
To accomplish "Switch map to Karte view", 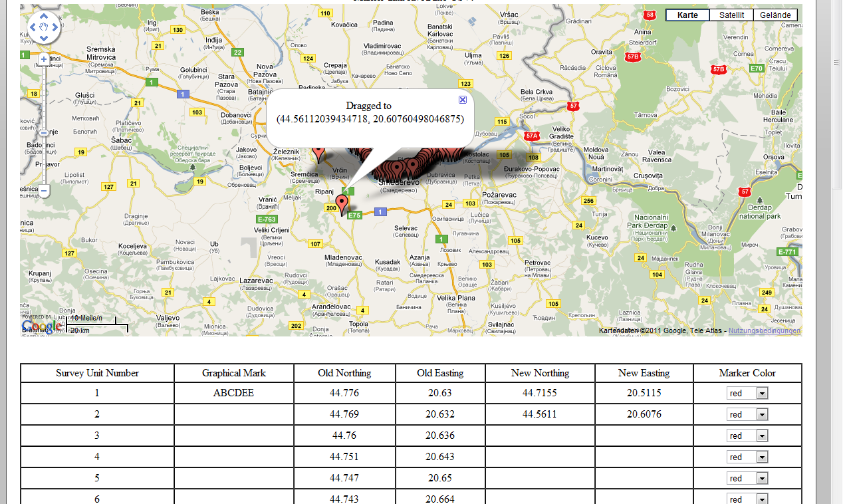I will click(x=687, y=15).
